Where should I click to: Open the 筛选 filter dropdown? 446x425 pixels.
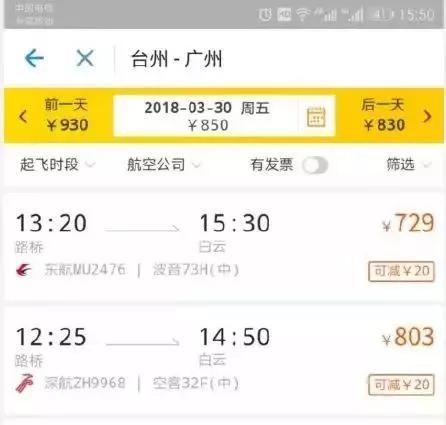pos(409,164)
